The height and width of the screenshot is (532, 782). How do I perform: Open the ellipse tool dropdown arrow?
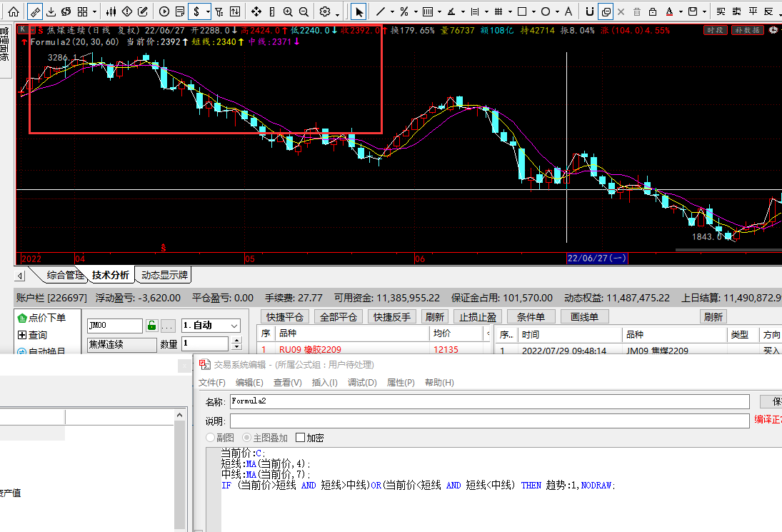pos(557,11)
